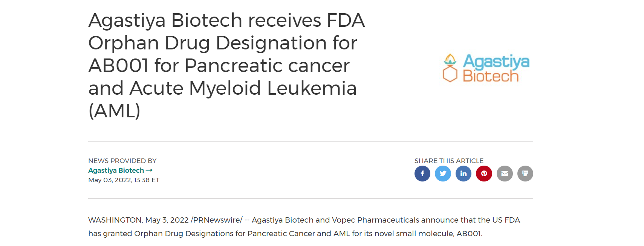Click the 'Biotech' orange word in logo
This screenshot has width=644, height=246.
point(491,76)
